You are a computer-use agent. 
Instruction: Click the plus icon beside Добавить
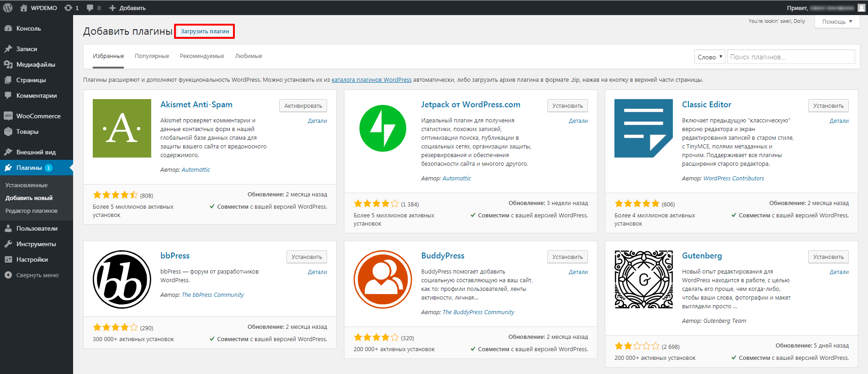(112, 8)
